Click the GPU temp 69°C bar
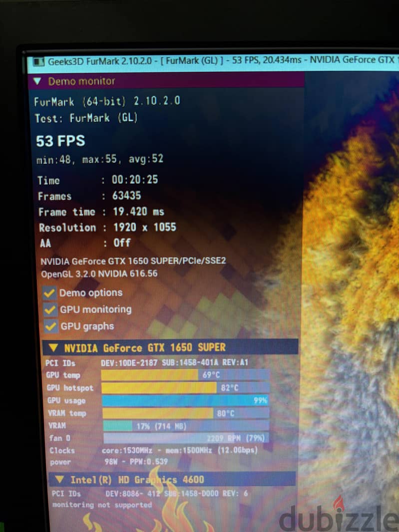 185,375
